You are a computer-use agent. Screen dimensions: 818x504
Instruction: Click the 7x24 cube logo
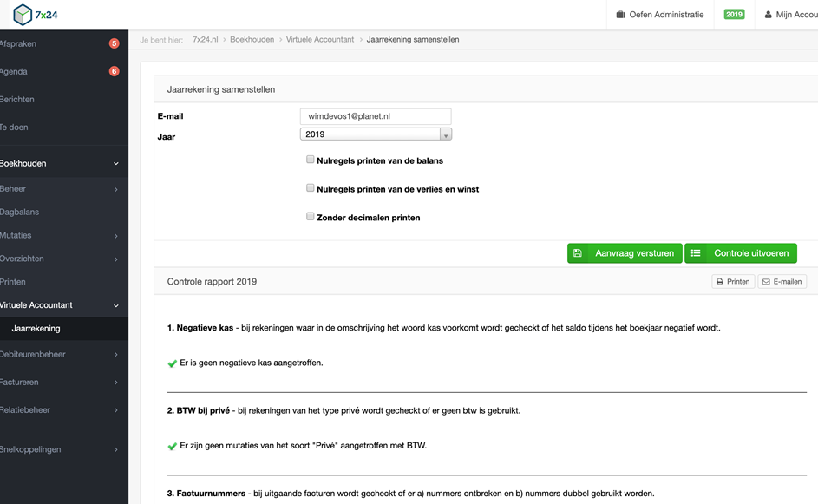22,15
